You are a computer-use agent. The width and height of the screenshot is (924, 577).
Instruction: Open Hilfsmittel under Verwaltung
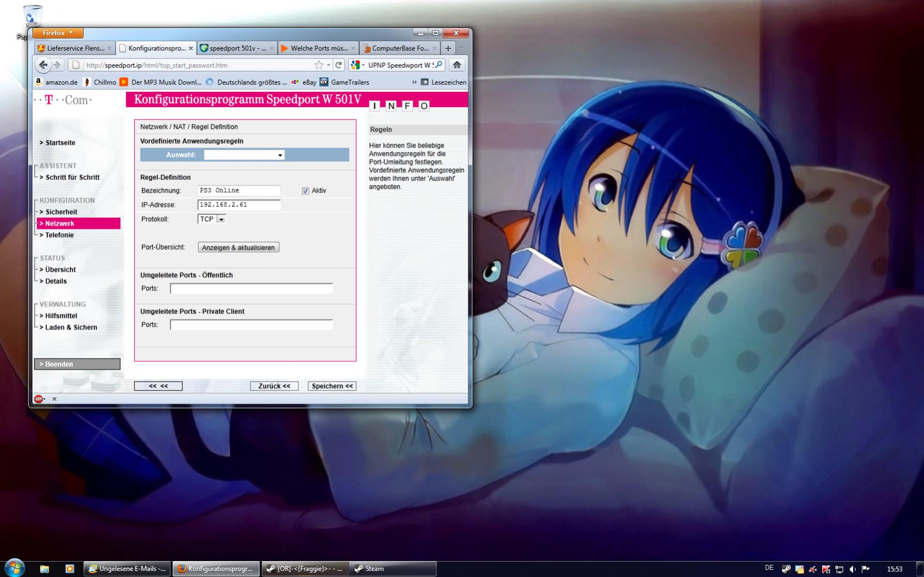point(61,316)
